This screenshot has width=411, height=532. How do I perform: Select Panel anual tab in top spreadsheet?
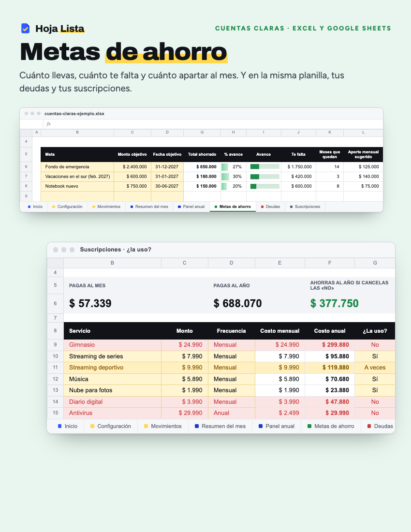click(x=191, y=207)
